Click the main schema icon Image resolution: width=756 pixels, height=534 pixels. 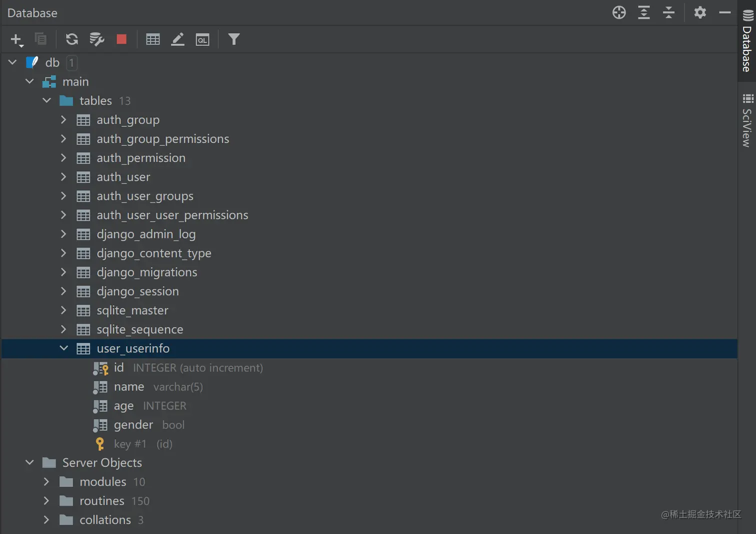click(49, 81)
